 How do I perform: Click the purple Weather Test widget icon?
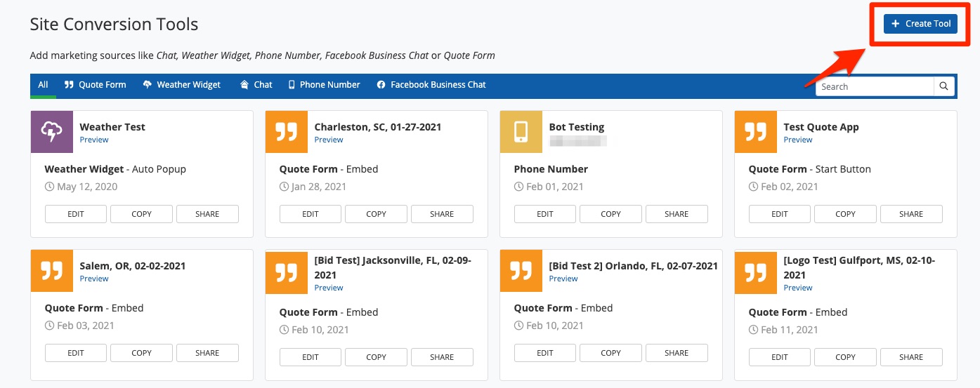coord(52,132)
